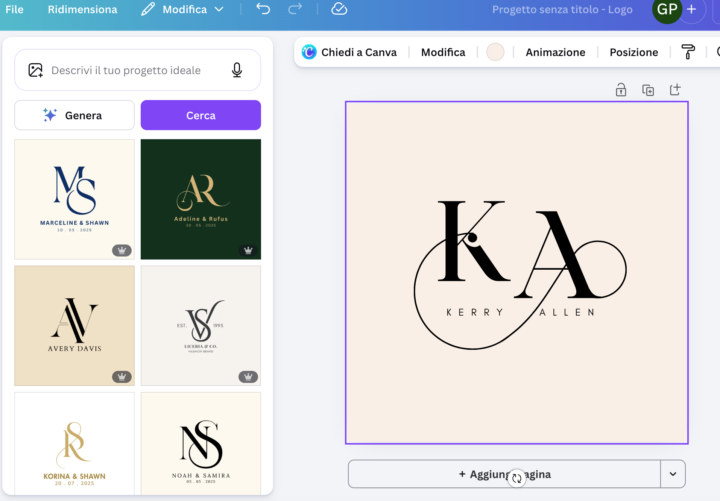Select the copy style paint roller icon
This screenshot has height=501, width=720.
click(688, 52)
